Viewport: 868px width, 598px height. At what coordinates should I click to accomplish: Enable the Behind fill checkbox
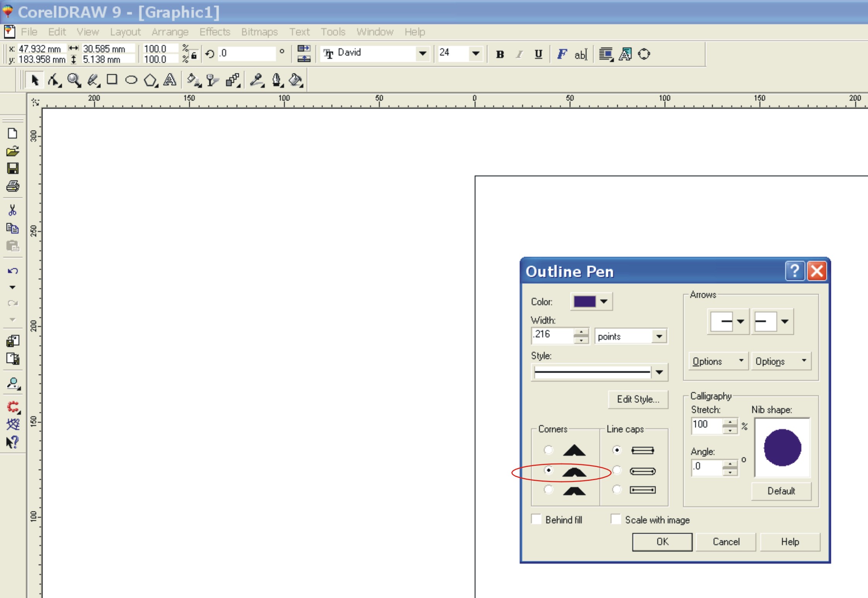(537, 519)
